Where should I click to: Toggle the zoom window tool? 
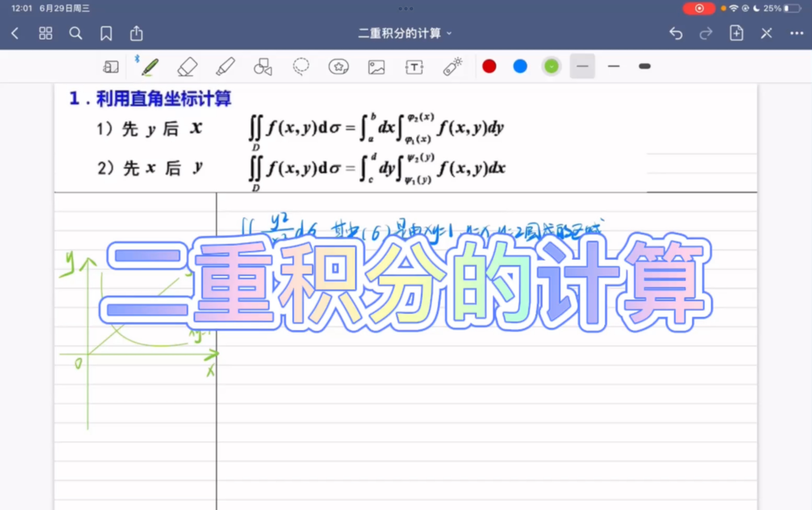tap(111, 67)
